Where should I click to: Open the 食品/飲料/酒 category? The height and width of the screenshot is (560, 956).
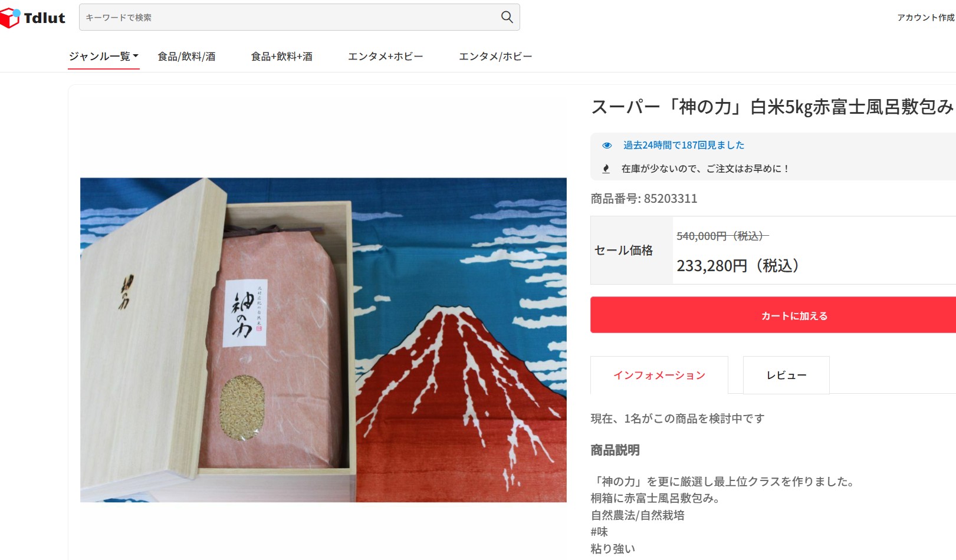(186, 57)
